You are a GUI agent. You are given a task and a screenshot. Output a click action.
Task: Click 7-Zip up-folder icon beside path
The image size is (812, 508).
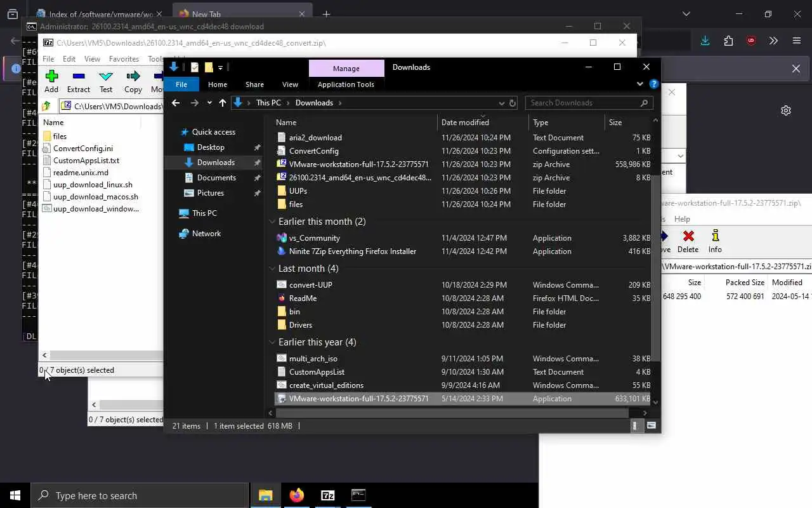(x=46, y=107)
